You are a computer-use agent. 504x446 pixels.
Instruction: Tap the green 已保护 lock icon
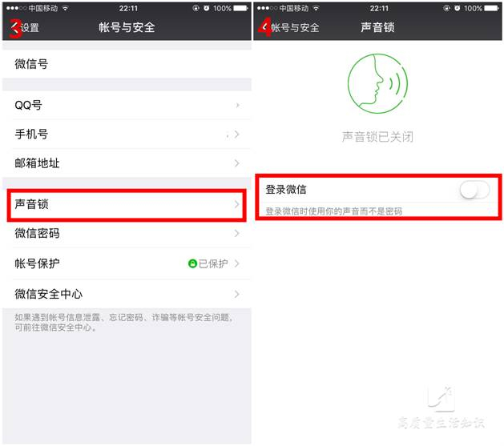pyautogui.click(x=192, y=263)
